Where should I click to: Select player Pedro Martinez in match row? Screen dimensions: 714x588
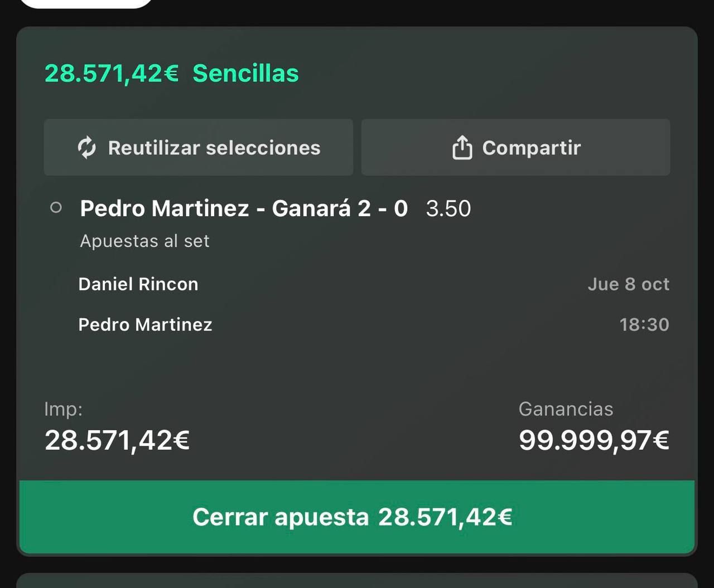tap(145, 324)
